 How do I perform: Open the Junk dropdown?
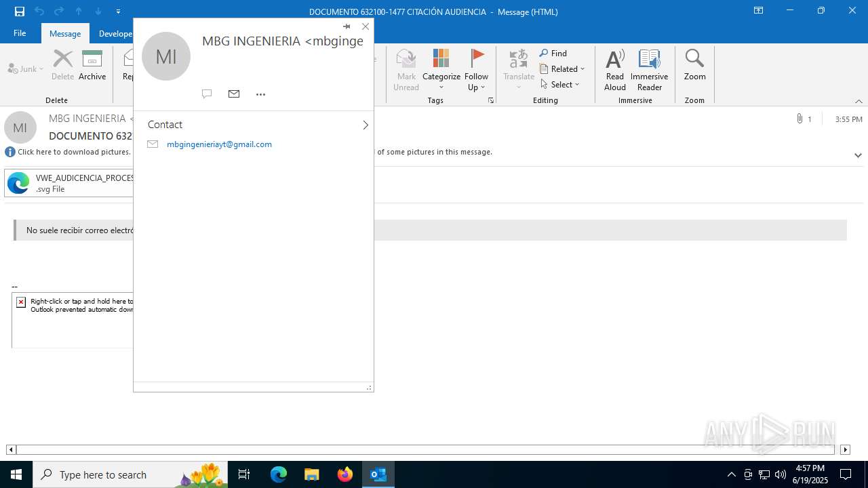pyautogui.click(x=26, y=68)
